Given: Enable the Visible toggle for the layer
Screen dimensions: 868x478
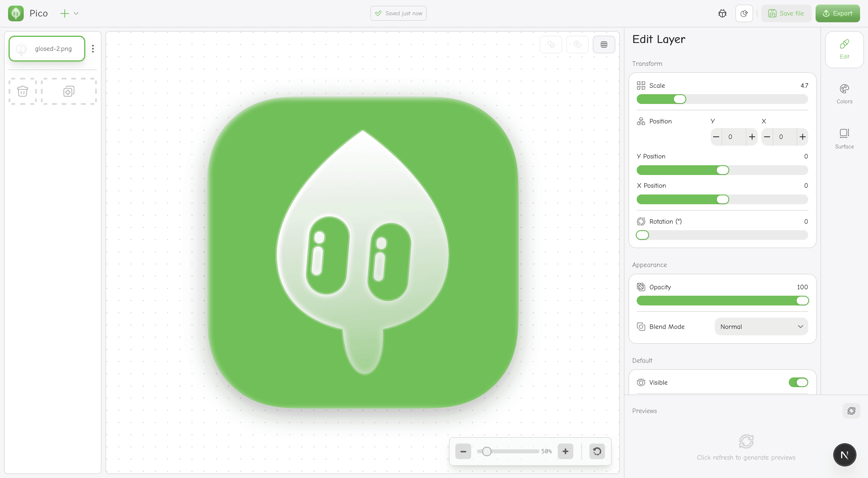Looking at the screenshot, I should [x=798, y=382].
